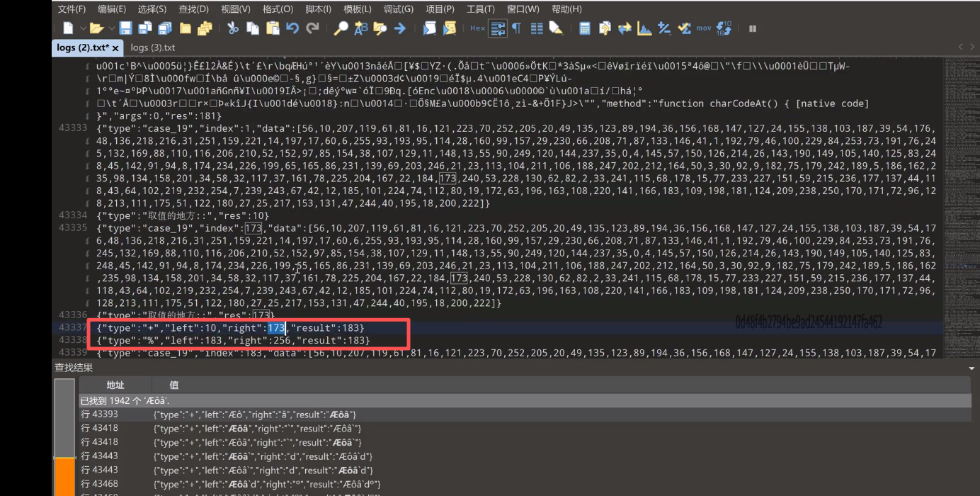Sort results by 值 column header
This screenshot has width=980, height=496.
tap(174, 385)
